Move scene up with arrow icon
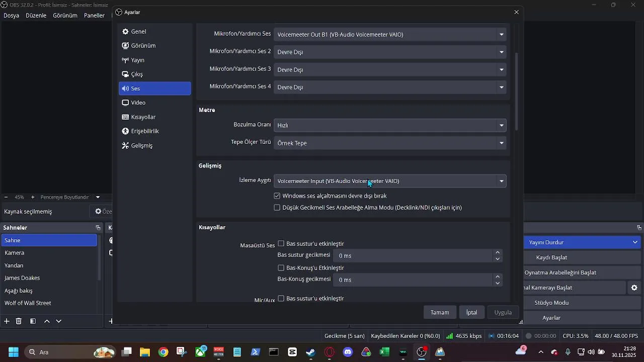Image resolution: width=644 pixels, height=362 pixels. (47, 321)
